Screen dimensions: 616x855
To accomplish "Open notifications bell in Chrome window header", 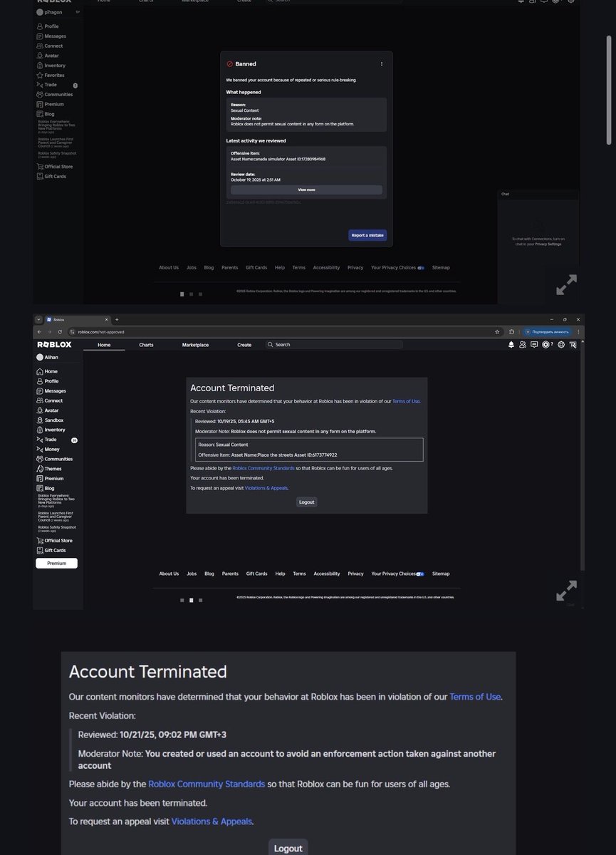I will pos(511,345).
